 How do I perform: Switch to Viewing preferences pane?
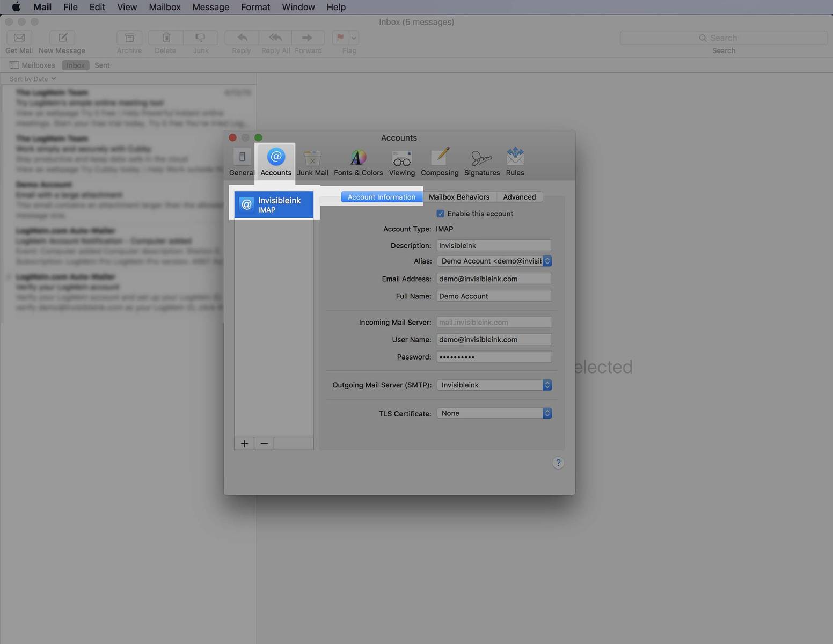(x=401, y=162)
